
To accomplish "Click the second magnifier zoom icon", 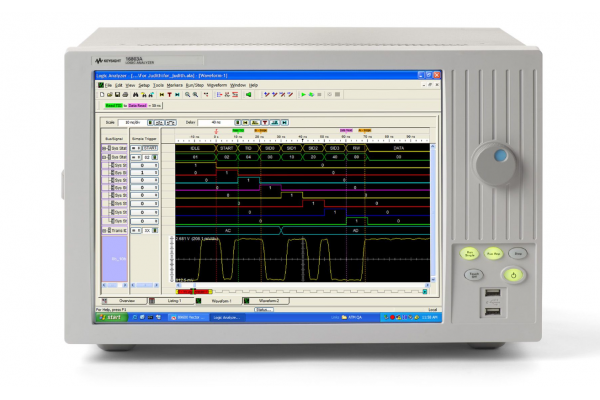I will (x=196, y=95).
